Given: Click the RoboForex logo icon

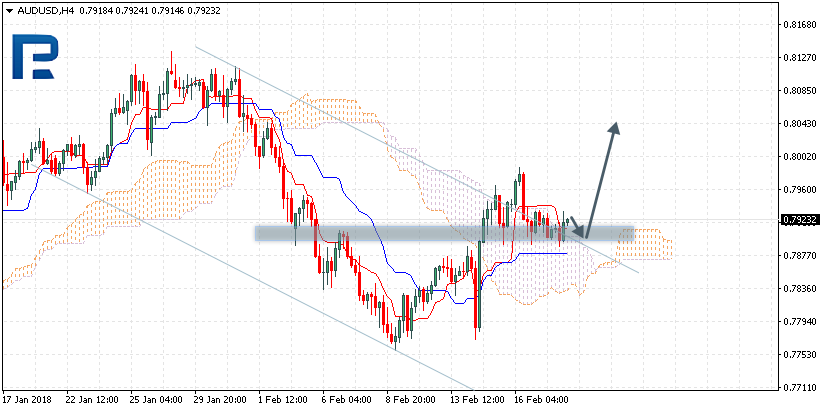Looking at the screenshot, I should tap(34, 58).
